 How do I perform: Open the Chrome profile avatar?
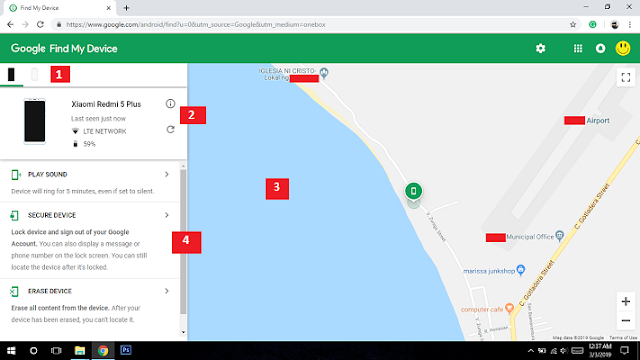coord(615,24)
